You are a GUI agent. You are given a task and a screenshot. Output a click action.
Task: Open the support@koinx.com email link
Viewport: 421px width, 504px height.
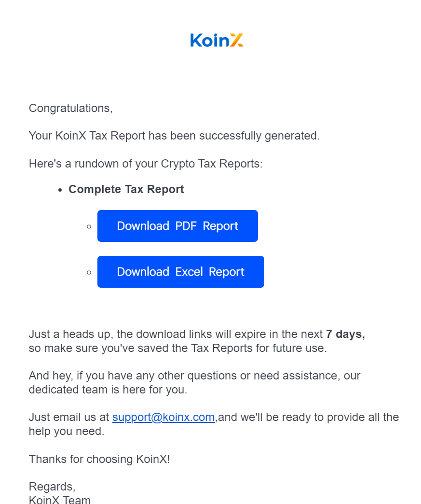click(163, 417)
